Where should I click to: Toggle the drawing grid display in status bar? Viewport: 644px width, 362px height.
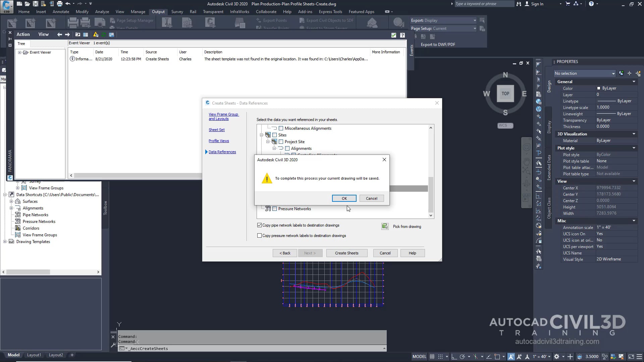coord(432,357)
